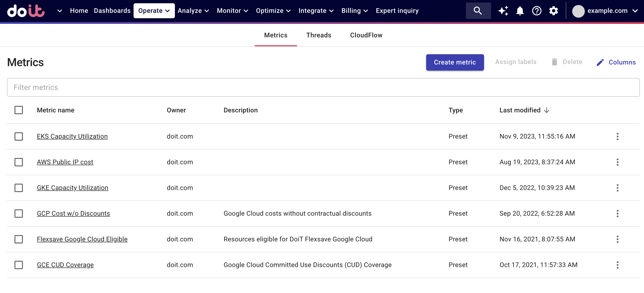The height and width of the screenshot is (293, 644).
Task: Select the AWS Public IP cost checkbox
Action: (18, 162)
